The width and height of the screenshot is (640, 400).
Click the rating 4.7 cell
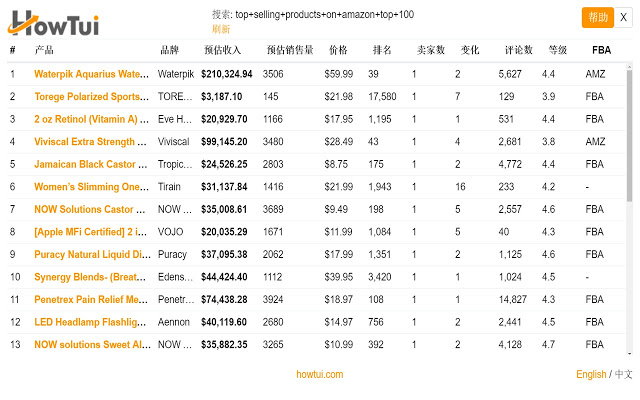click(x=548, y=344)
